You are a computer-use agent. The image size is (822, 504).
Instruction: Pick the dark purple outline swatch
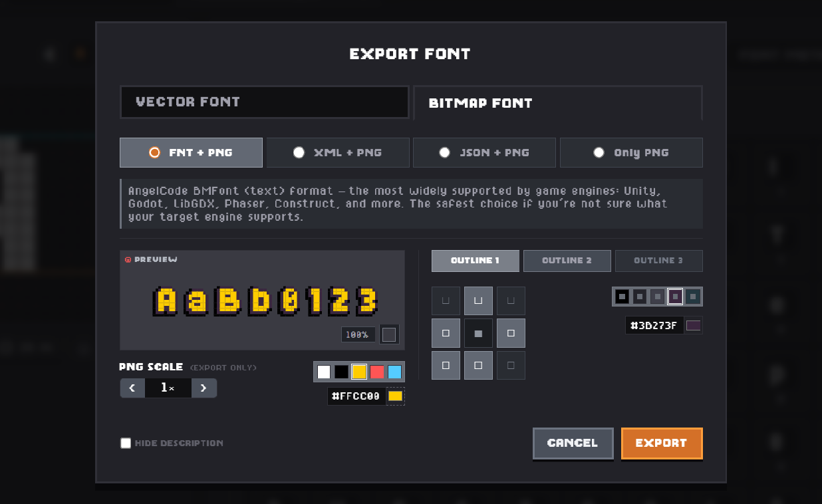pos(675,297)
